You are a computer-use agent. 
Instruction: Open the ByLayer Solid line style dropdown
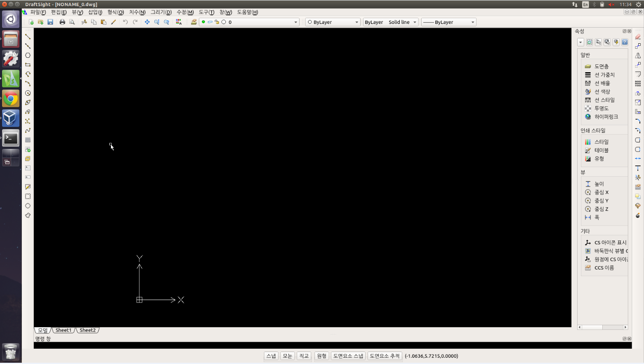coord(391,22)
